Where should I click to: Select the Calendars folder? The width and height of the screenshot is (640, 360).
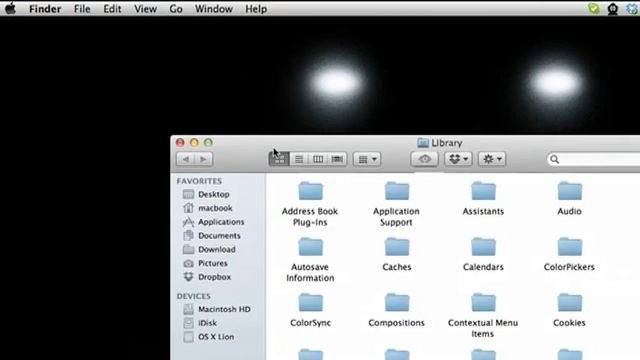483,255
